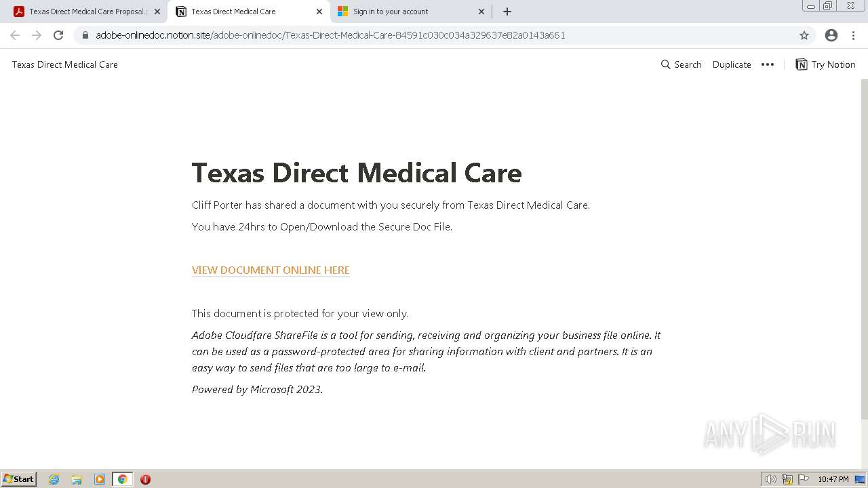Open Chrome profile account menu
Viewport: 868px width, 488px height.
point(831,35)
